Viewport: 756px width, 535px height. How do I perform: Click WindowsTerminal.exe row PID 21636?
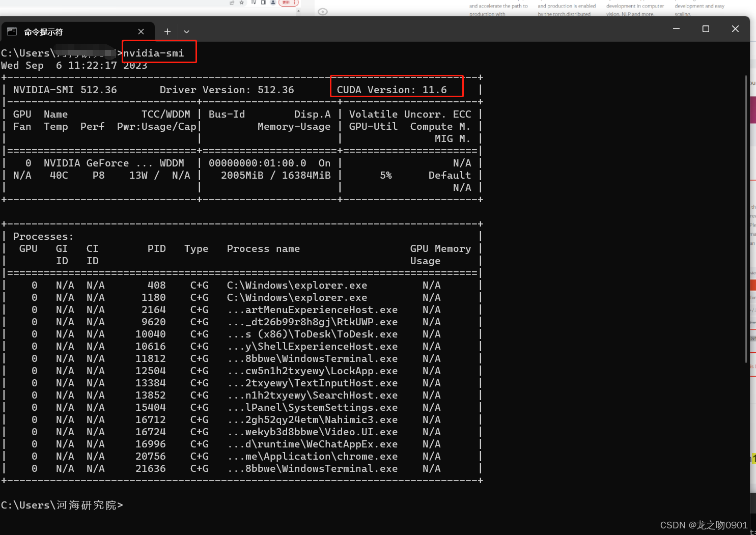click(x=242, y=468)
